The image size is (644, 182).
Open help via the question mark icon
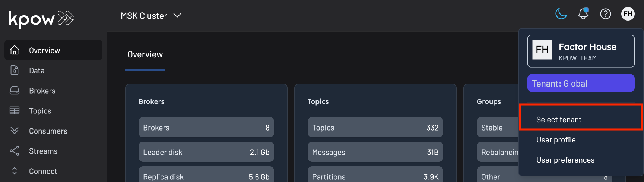[x=605, y=14]
